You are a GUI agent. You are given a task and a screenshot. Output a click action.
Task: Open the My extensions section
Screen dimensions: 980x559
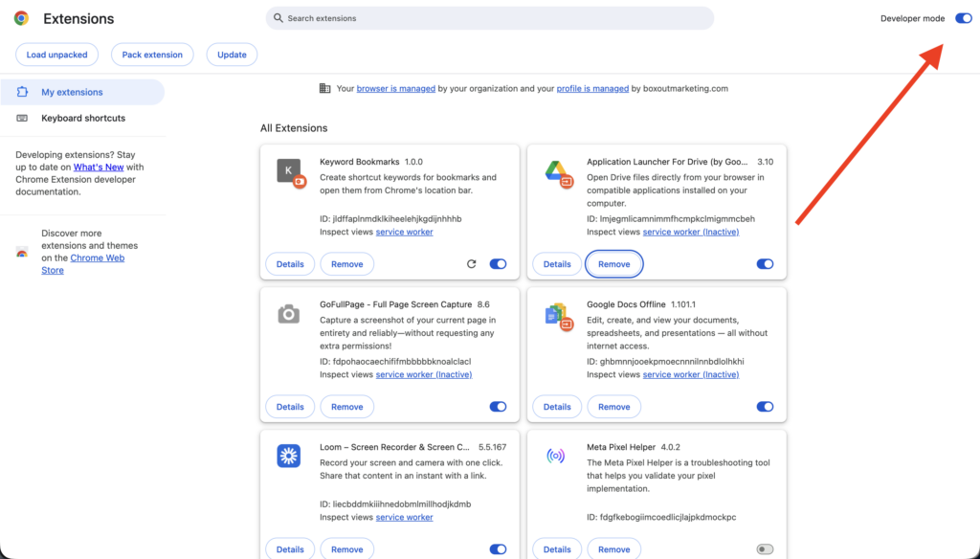coord(72,93)
